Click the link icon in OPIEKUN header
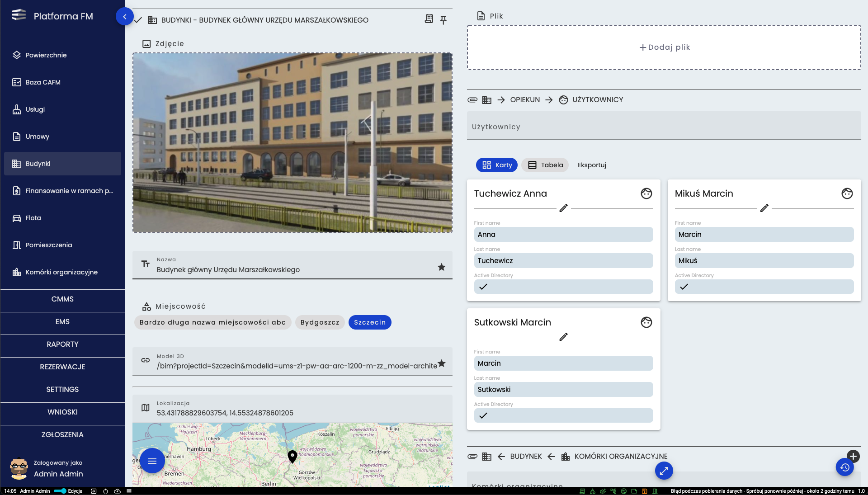Screen dimensions: 868x495 pyautogui.click(x=472, y=100)
